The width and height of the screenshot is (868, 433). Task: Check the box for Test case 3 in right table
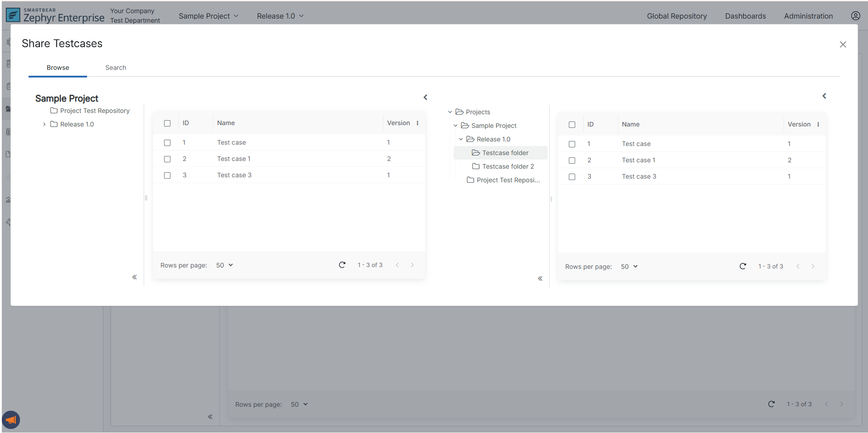[572, 177]
